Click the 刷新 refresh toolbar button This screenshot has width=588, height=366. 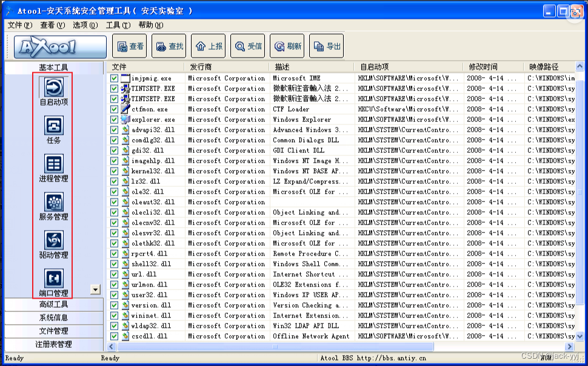tap(287, 46)
